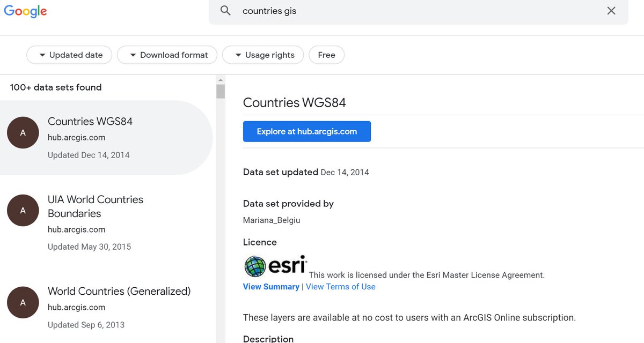Image resolution: width=644 pixels, height=343 pixels.
Task: Click the results list scrollbar thumb
Action: pyautogui.click(x=221, y=92)
